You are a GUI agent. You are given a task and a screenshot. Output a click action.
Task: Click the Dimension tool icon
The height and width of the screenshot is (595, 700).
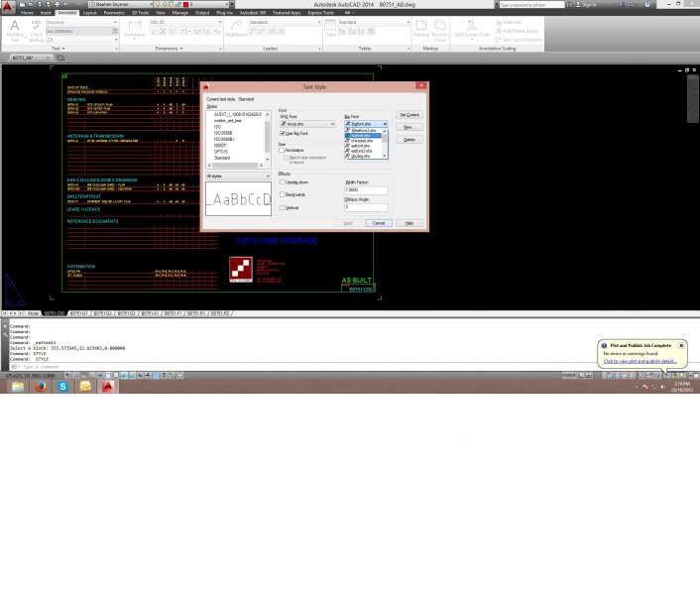(x=135, y=26)
